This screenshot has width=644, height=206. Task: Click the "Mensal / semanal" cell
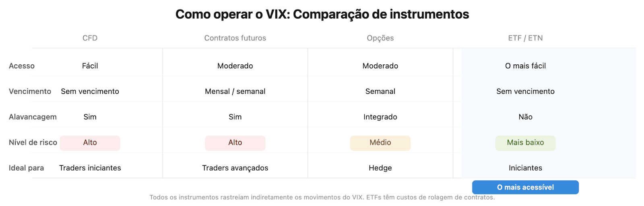235,91
